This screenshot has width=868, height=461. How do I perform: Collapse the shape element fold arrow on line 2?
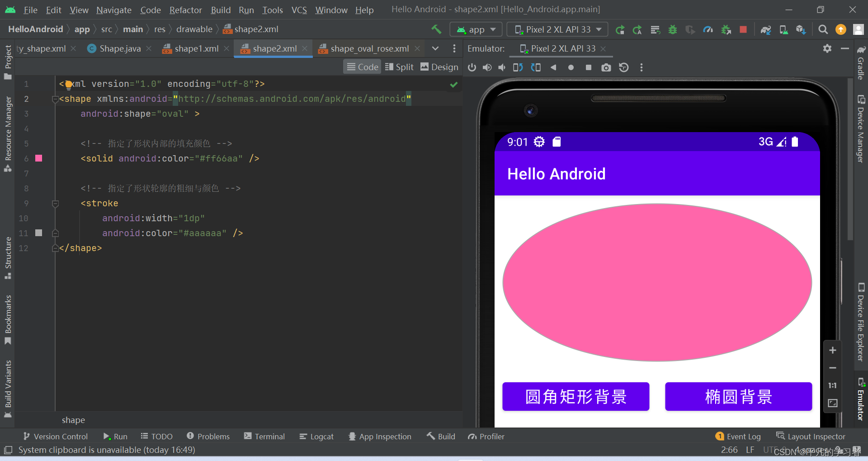[x=55, y=99]
